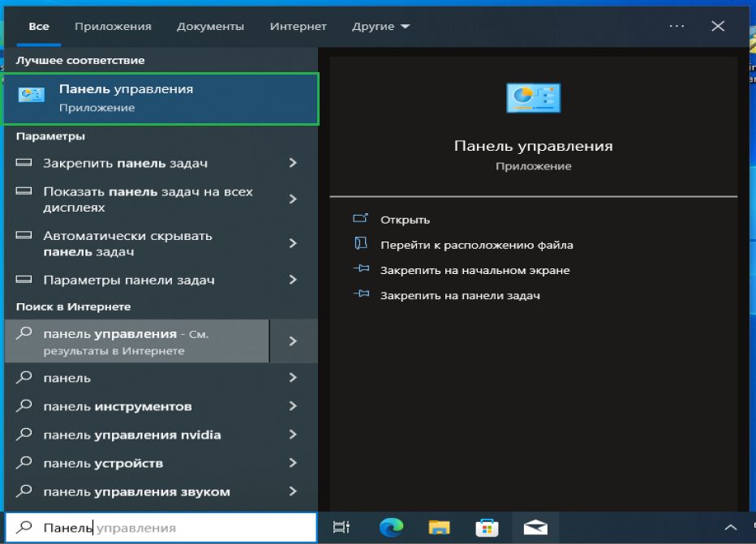The image size is (756, 544).
Task: Expand the панель управления nvidia suggestion
Action: click(294, 435)
